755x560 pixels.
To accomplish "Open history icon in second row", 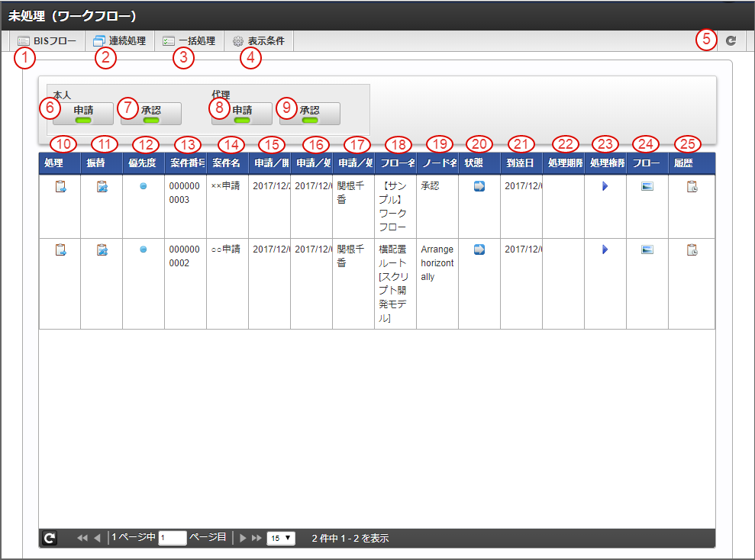I will [x=692, y=249].
